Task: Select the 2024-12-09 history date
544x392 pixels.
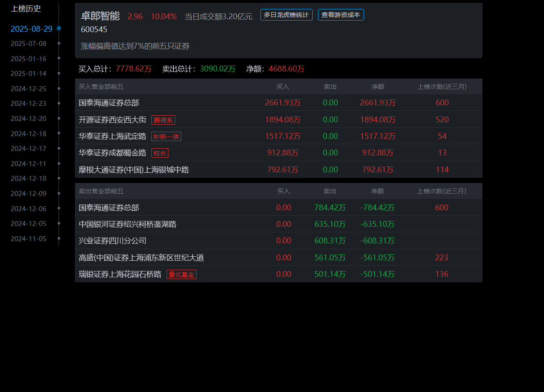Action: coord(29,194)
